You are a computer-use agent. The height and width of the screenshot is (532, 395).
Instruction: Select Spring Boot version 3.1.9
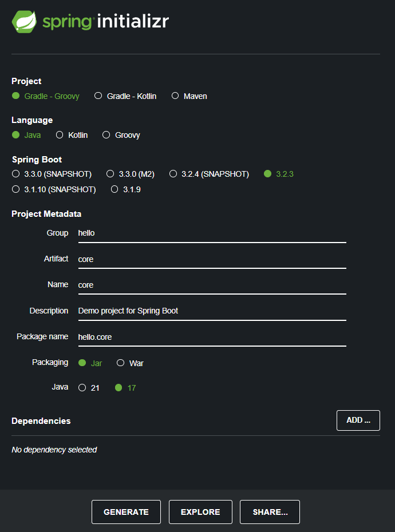pyautogui.click(x=126, y=189)
